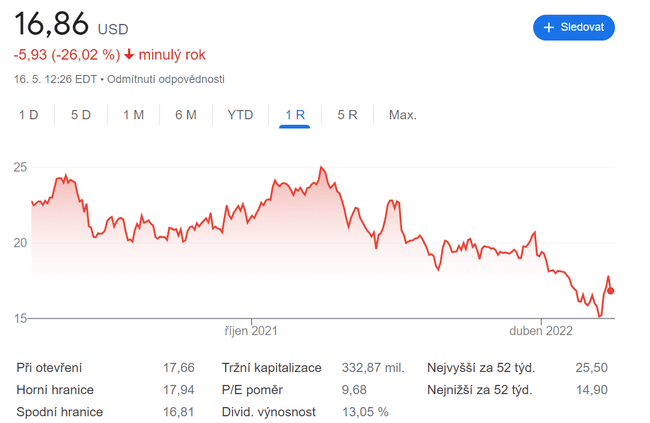Screen dimensions: 650x423
Task: Click the red endpoint dot on chart
Action: [611, 291]
